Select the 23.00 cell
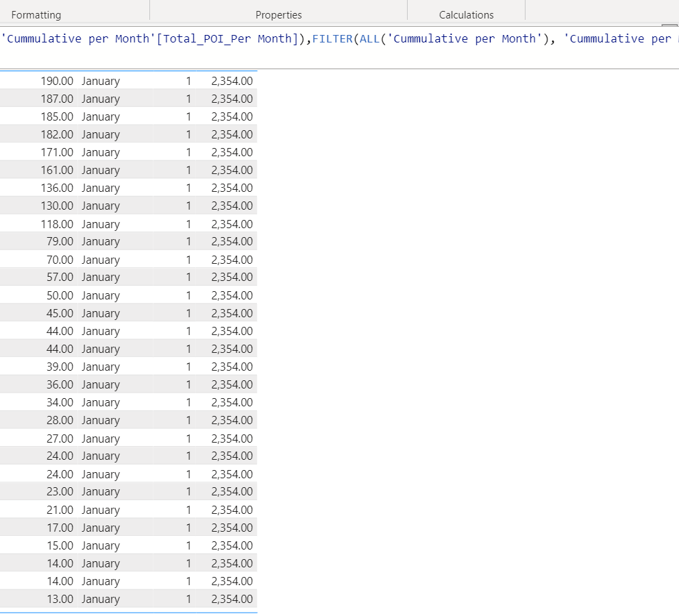 coord(60,492)
